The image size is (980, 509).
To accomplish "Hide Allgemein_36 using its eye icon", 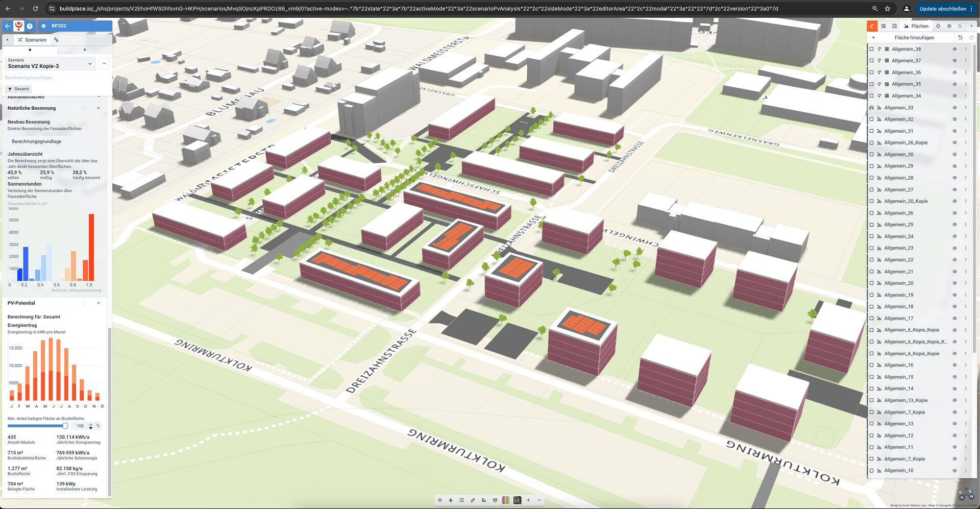I will point(954,72).
